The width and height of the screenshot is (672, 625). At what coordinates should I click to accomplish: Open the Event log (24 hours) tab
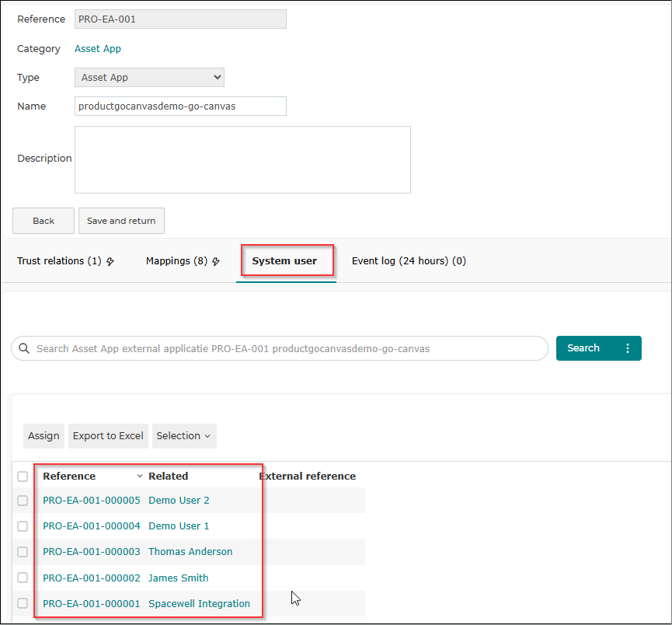click(x=409, y=261)
